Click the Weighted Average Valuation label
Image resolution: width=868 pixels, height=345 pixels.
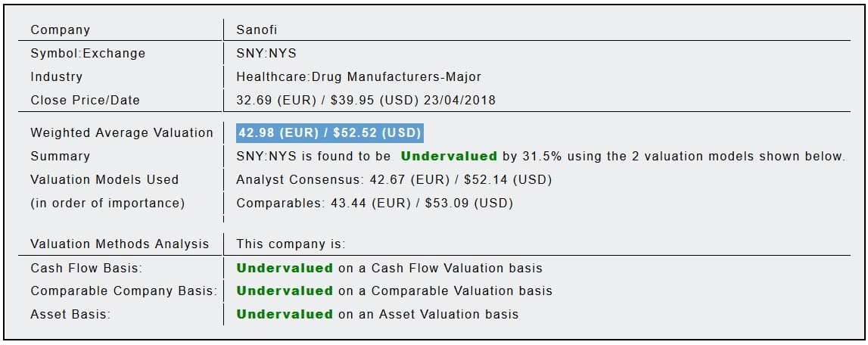tap(122, 133)
